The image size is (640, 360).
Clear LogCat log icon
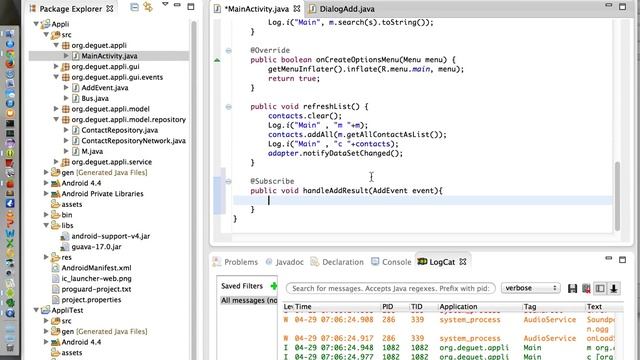[586, 288]
